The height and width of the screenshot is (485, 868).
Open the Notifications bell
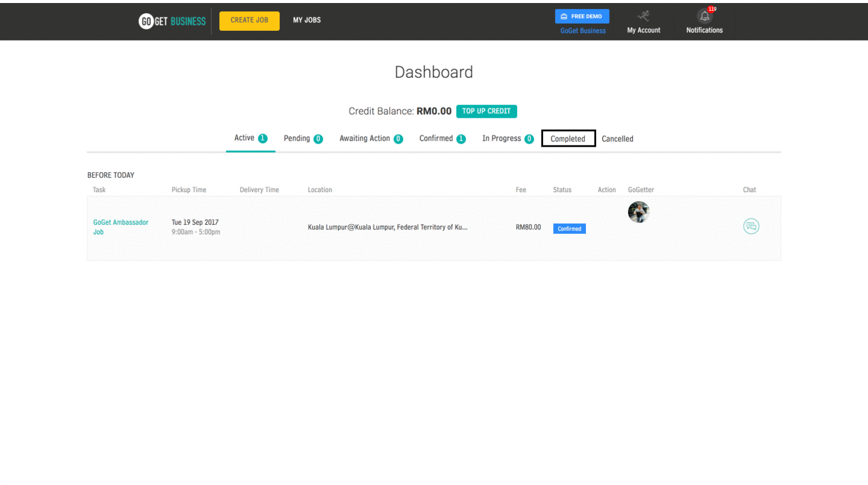[x=704, y=17]
